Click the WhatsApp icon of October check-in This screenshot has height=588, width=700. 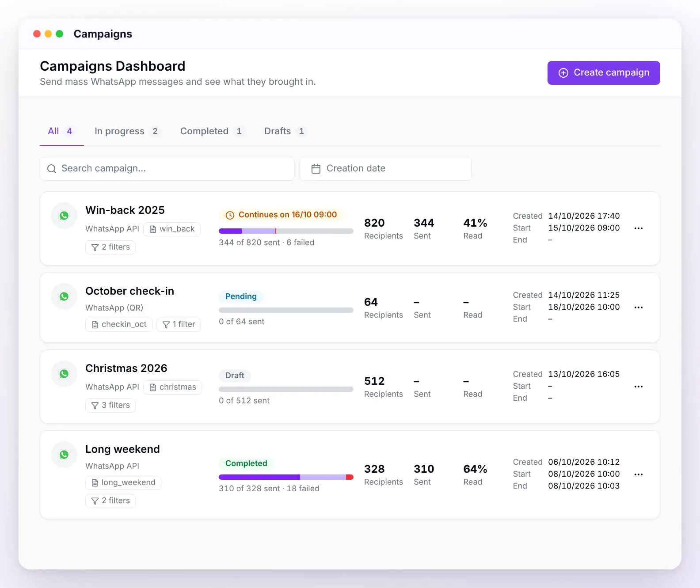pyautogui.click(x=64, y=296)
